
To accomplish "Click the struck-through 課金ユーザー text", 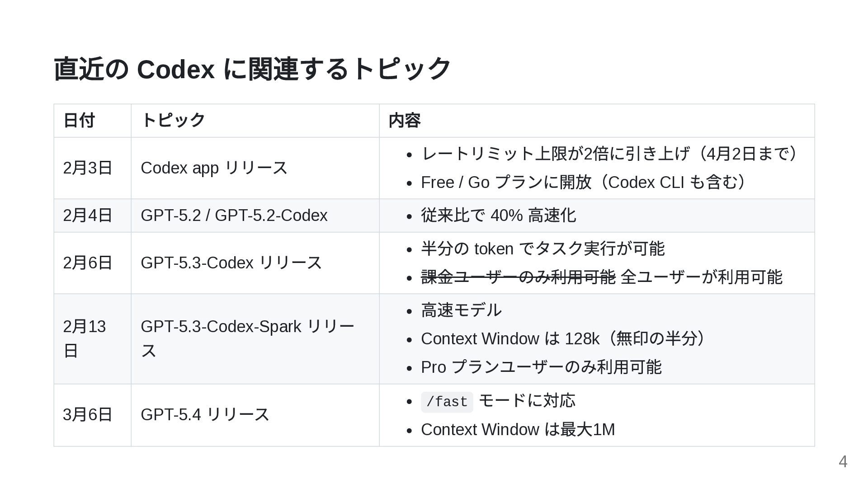I will click(x=518, y=277).
